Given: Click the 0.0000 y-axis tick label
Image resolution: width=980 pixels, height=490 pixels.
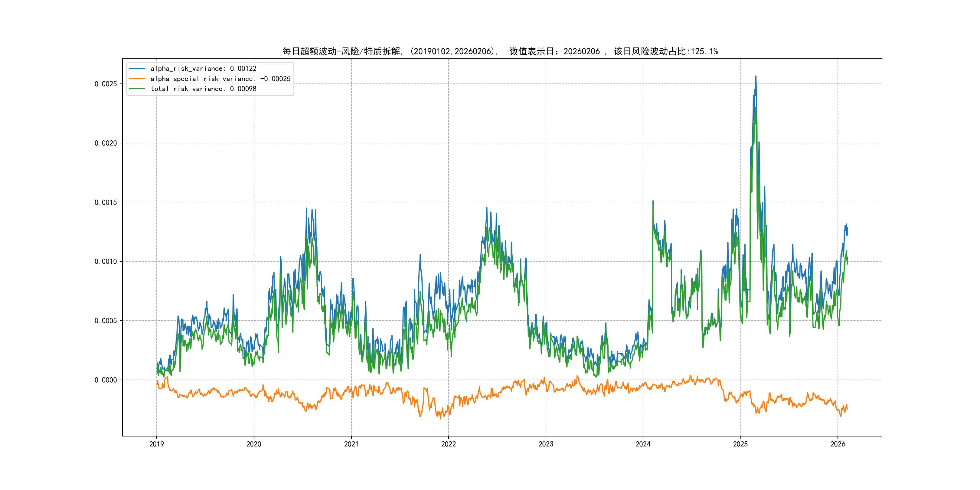Looking at the screenshot, I should click(105, 380).
